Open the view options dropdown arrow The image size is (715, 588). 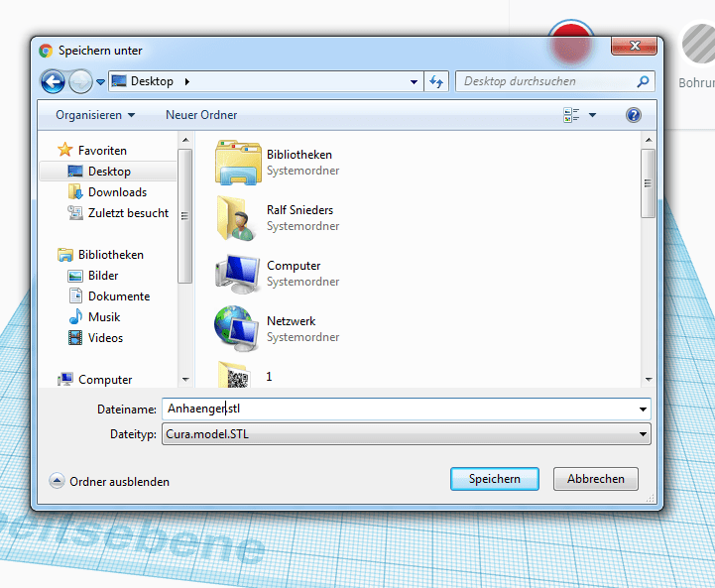coord(592,115)
